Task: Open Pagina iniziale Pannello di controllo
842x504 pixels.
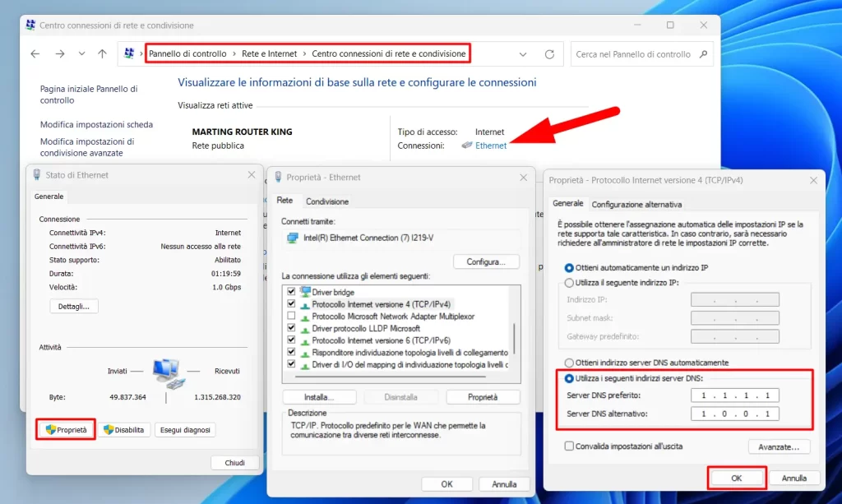Action: click(x=89, y=95)
